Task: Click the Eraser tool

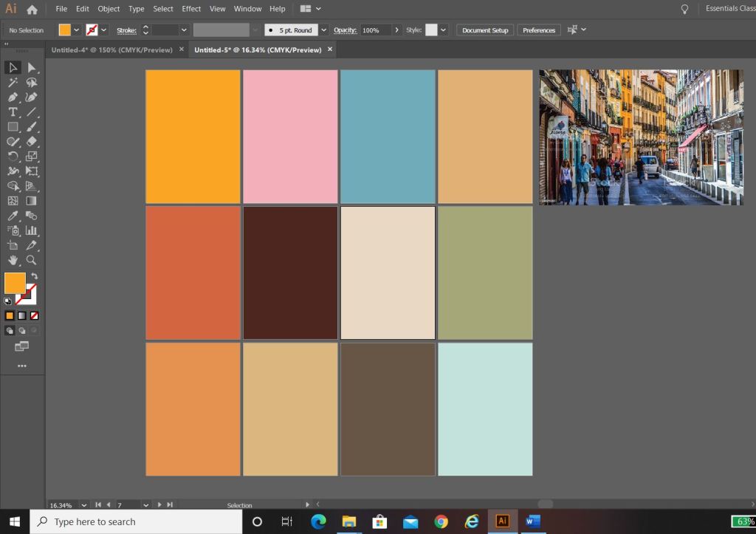Action: 31,141
